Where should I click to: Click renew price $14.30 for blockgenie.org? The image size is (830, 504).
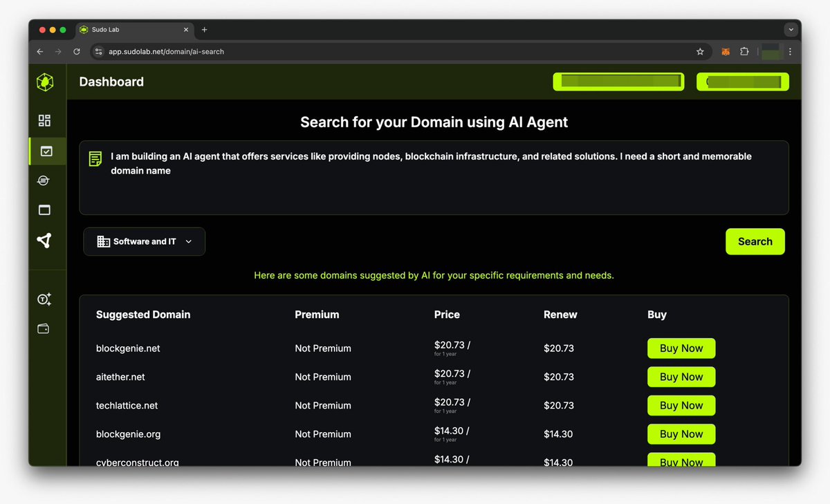pos(558,434)
